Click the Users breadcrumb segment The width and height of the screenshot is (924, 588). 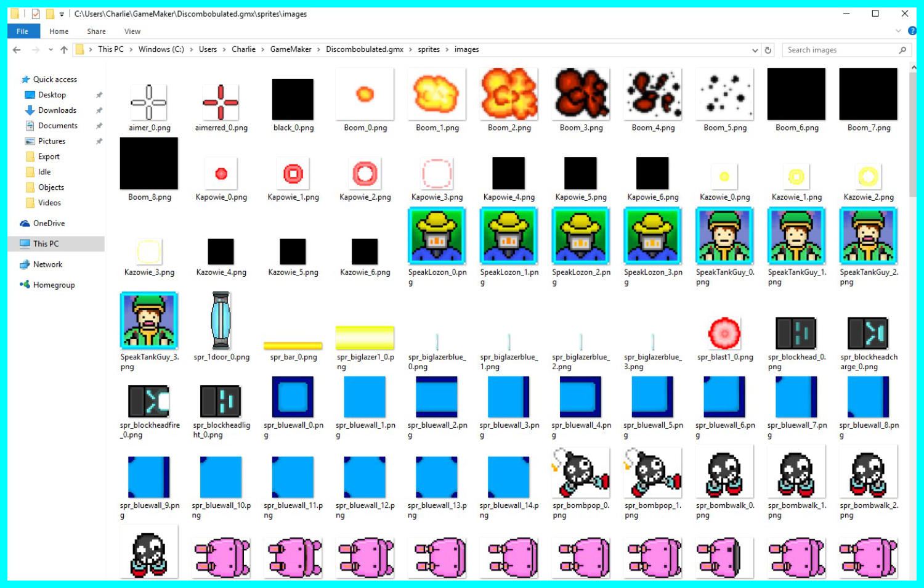tap(208, 49)
